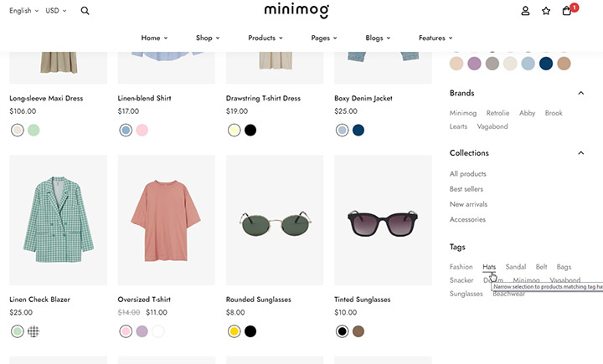Filter by the Hats tag
This screenshot has width=603, height=364.
[489, 267]
